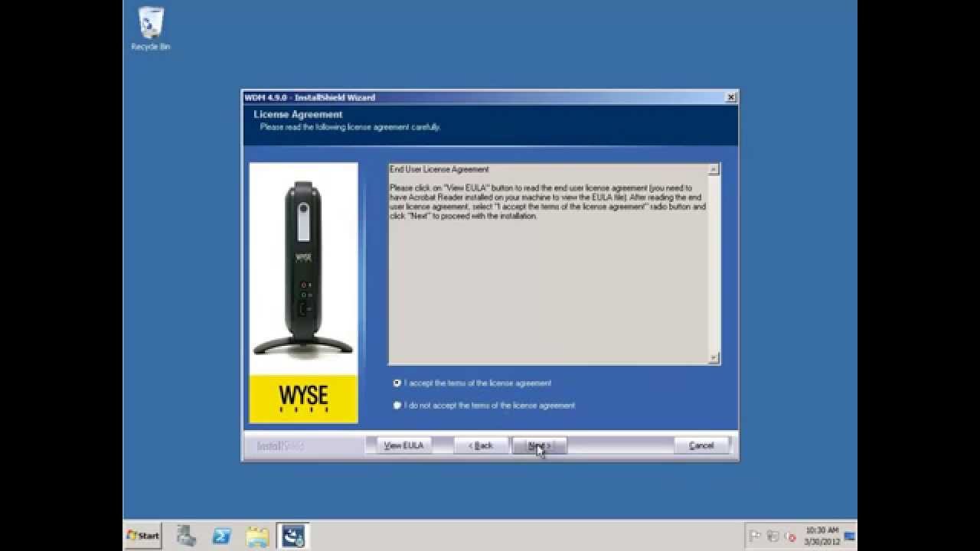Select I accept the terms radio button
Image resolution: width=980 pixels, height=551 pixels.
coord(397,383)
